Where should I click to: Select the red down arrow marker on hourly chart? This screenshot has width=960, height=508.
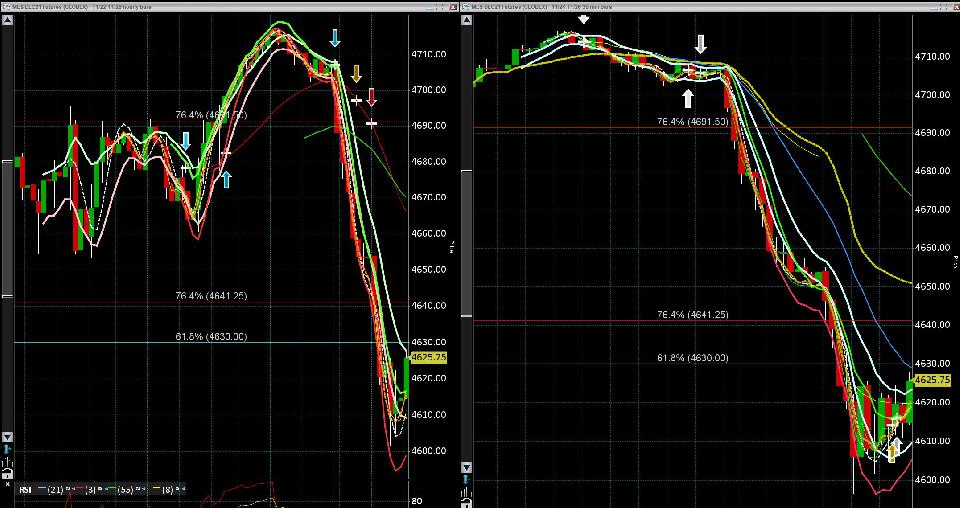pyautogui.click(x=372, y=96)
